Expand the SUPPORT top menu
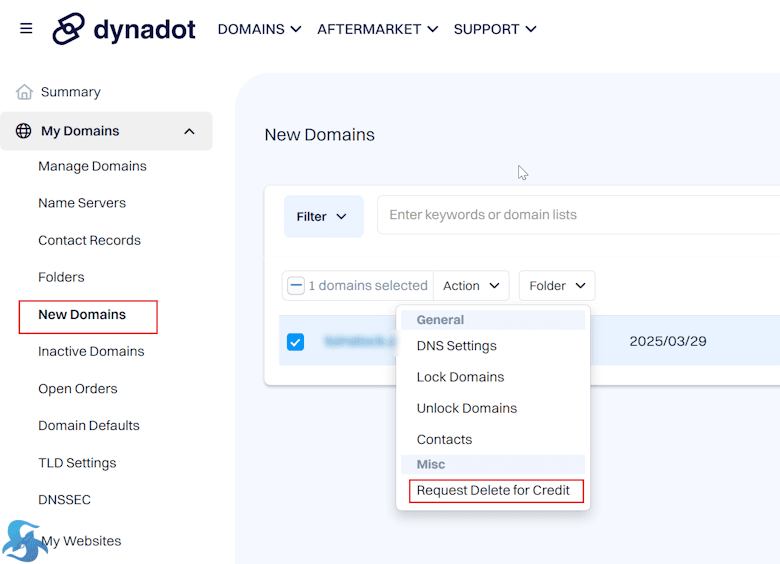 click(x=495, y=29)
